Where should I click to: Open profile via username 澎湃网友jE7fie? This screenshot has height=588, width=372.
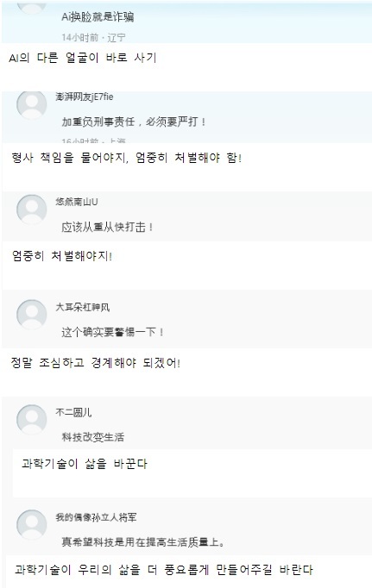pyautogui.click(x=85, y=97)
